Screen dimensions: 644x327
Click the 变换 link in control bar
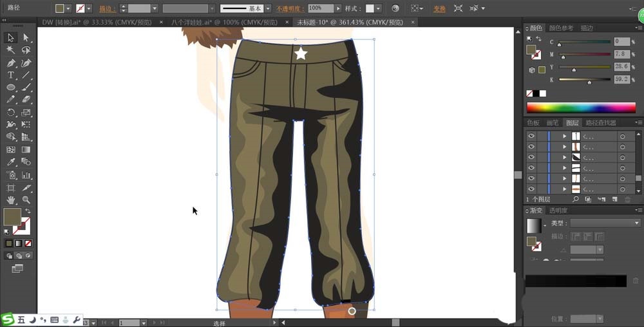click(x=439, y=8)
